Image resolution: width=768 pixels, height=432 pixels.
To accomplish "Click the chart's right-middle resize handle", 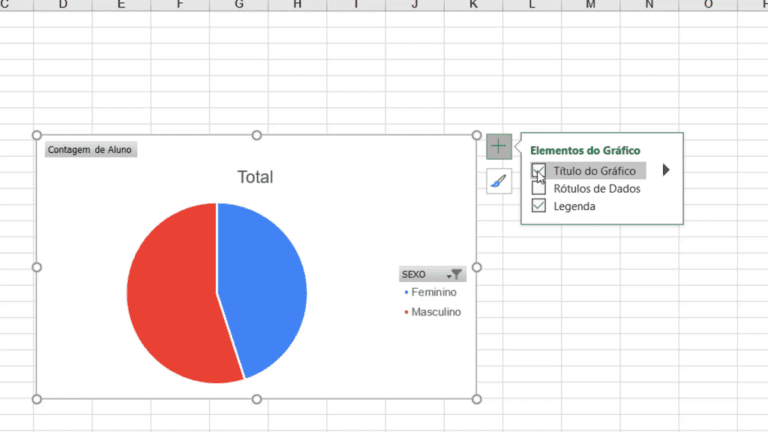I will pyautogui.click(x=477, y=267).
